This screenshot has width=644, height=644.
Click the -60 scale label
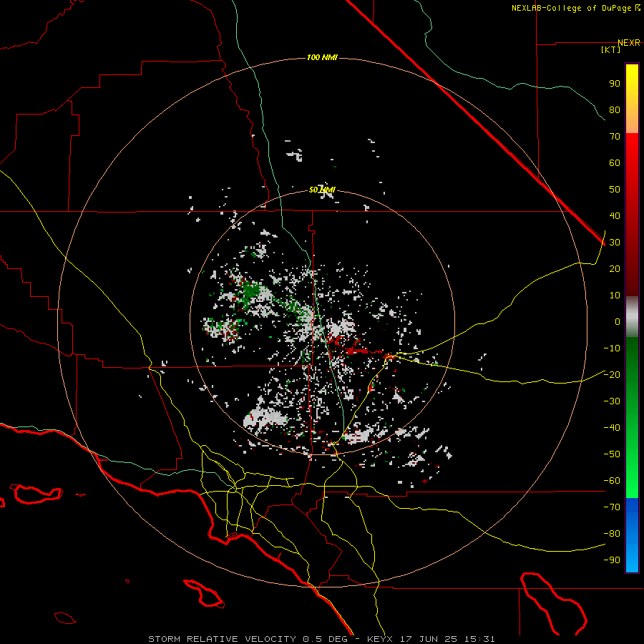pyautogui.click(x=612, y=481)
